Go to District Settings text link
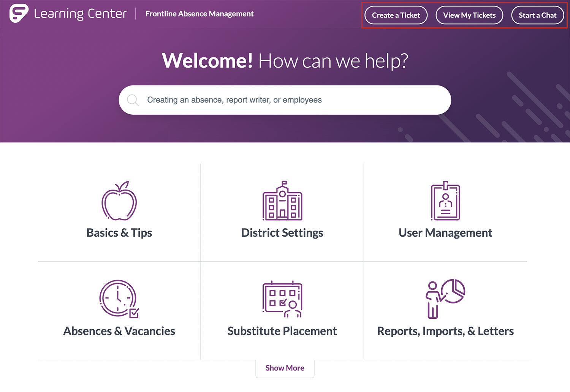 (x=282, y=233)
